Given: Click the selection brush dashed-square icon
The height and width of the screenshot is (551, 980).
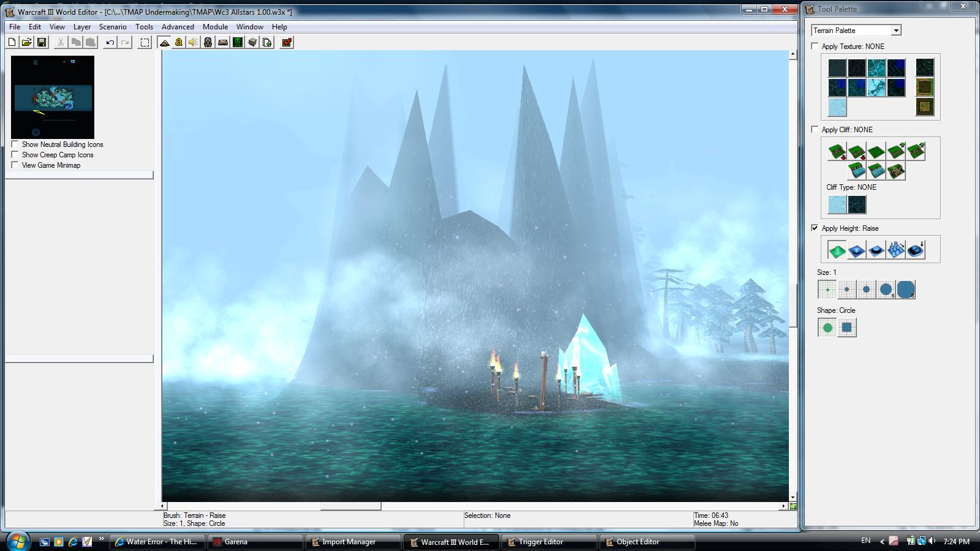Looking at the screenshot, I should click(145, 42).
